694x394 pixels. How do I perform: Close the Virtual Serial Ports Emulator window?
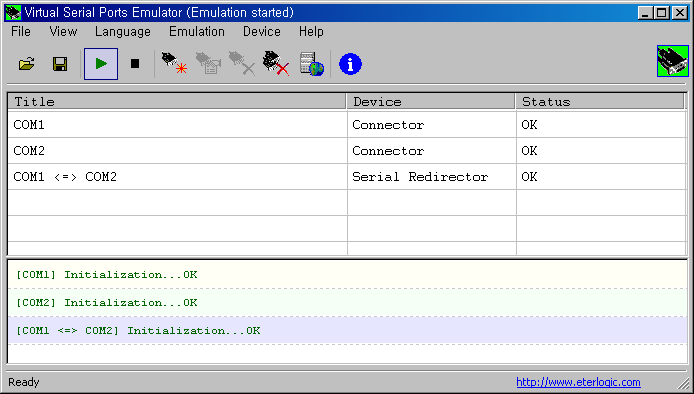(679, 13)
